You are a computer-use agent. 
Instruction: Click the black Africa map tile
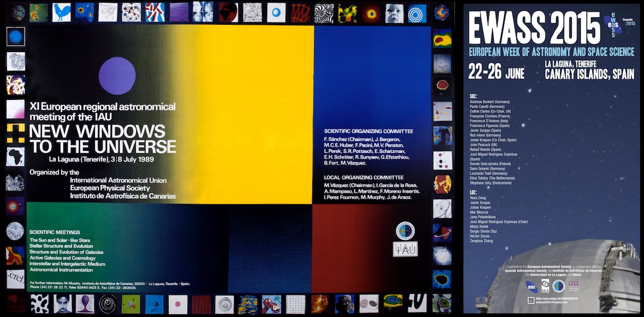(15, 157)
